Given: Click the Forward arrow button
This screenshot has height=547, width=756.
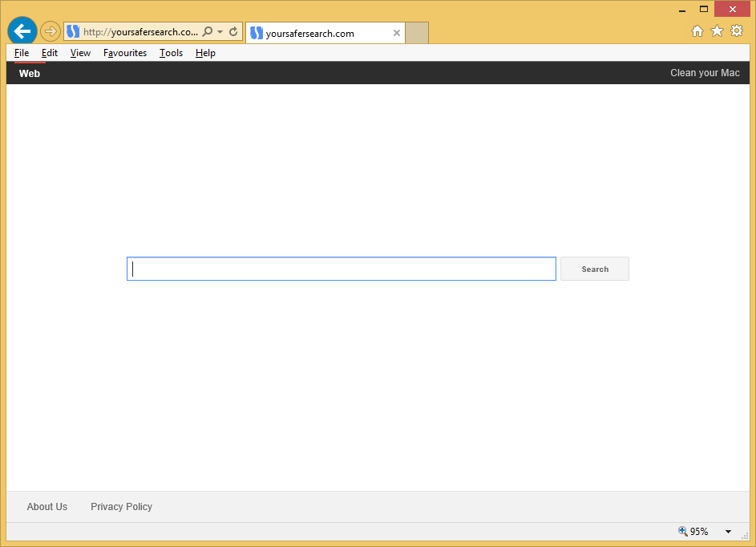Looking at the screenshot, I should pos(51,31).
